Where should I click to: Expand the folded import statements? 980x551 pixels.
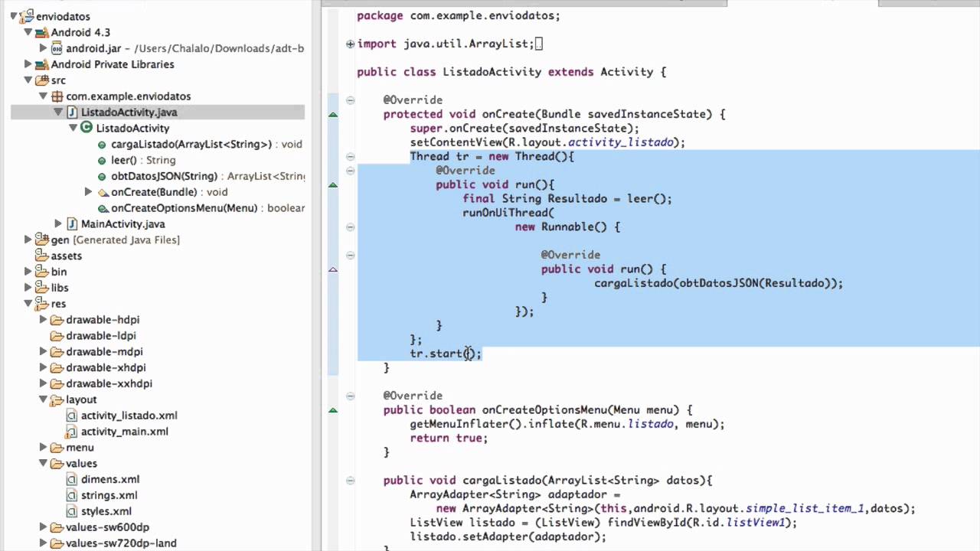pyautogui.click(x=350, y=44)
